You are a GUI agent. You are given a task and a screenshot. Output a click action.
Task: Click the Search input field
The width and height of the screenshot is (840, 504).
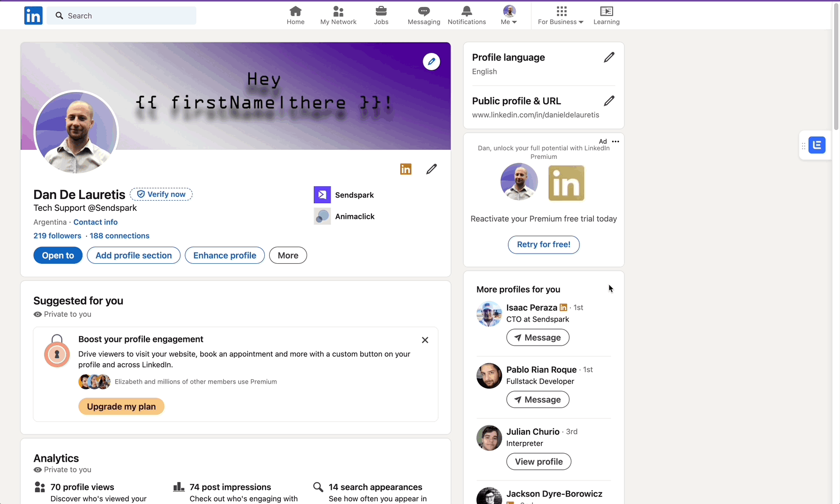pyautogui.click(x=121, y=16)
